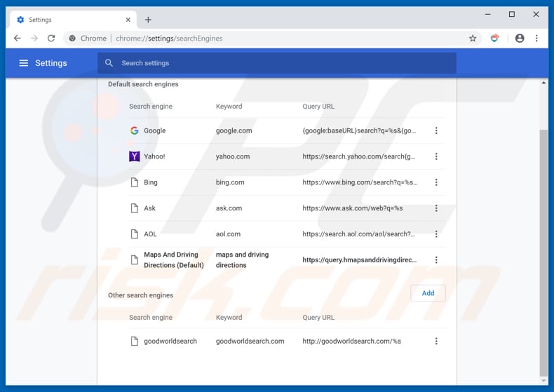Click the Settings header title
The height and width of the screenshot is (392, 554).
[51, 63]
